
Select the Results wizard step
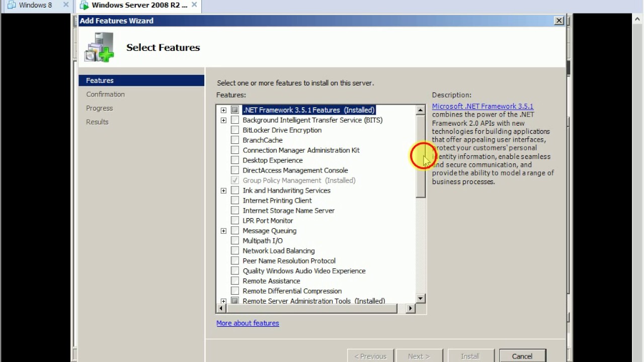[97, 122]
